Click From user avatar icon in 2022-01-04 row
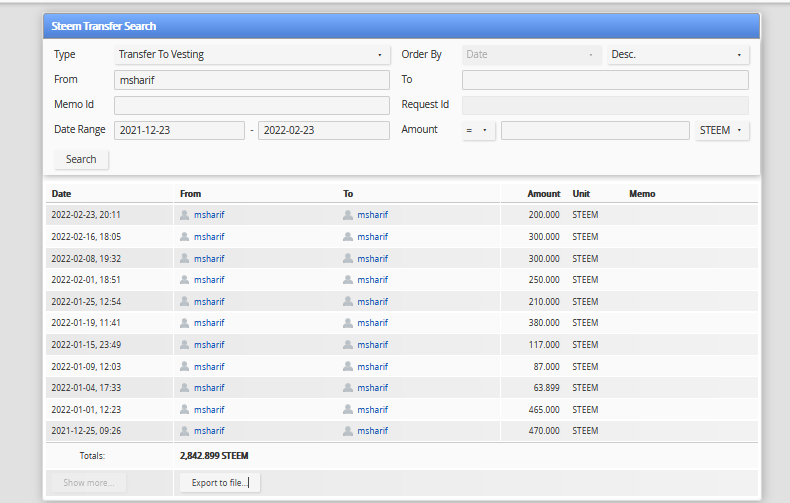Viewport: 790px width, 503px height. [184, 388]
